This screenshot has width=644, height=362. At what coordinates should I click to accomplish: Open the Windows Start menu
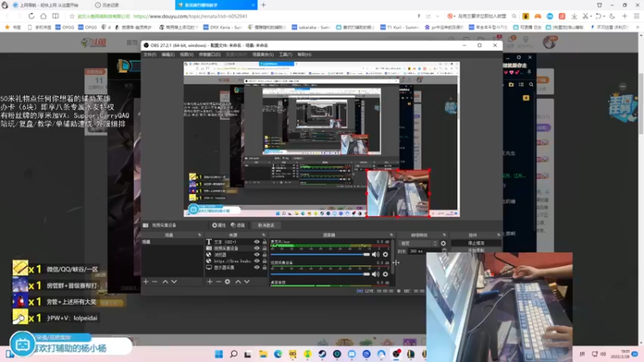[219, 354]
